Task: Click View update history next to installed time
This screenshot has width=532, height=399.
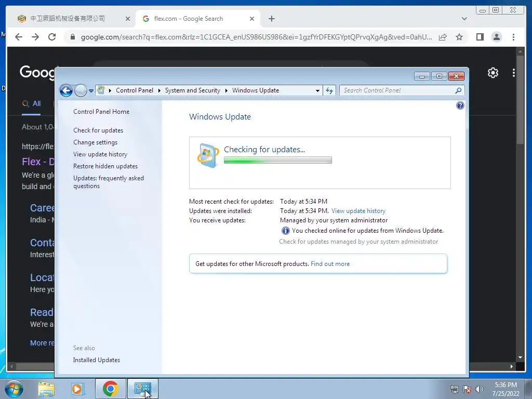Action: [x=358, y=211]
